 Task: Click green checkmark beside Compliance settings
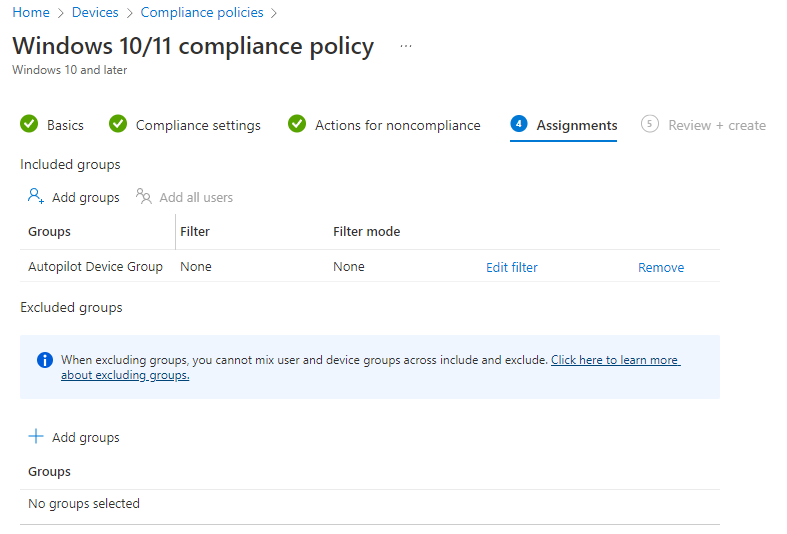pyautogui.click(x=118, y=123)
